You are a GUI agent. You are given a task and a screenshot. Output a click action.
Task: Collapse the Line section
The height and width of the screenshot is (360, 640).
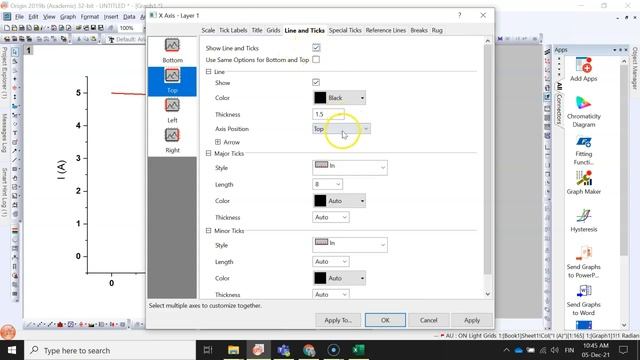(209, 71)
